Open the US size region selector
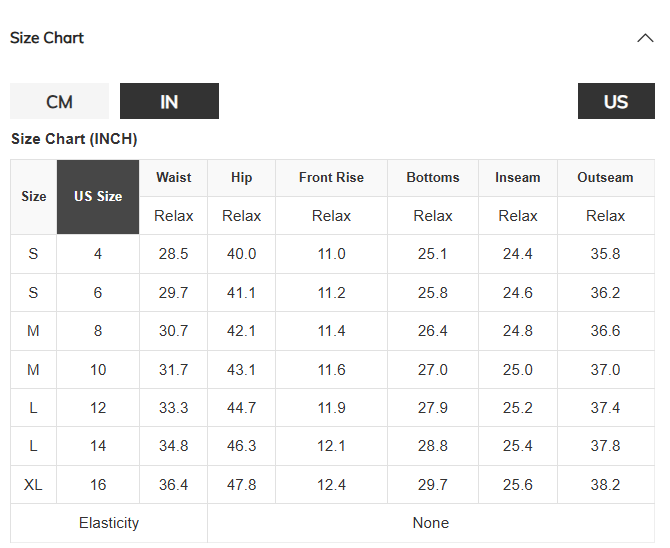 616,101
